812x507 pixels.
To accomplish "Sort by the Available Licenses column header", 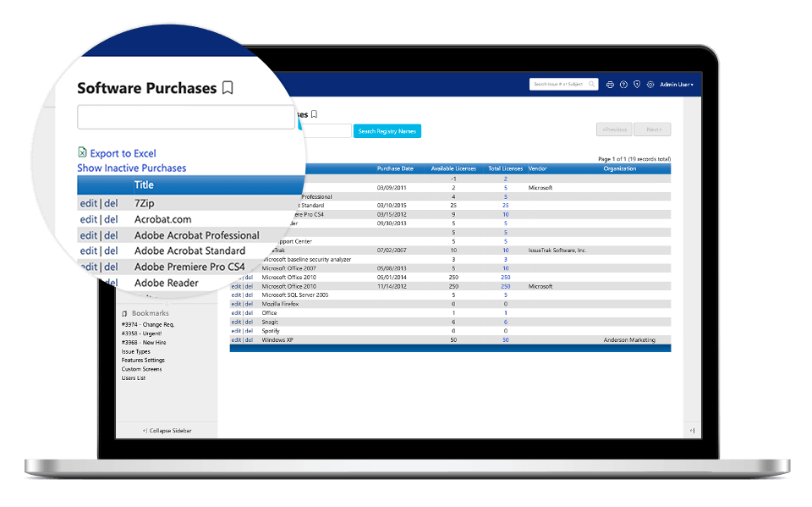I will pos(453,168).
